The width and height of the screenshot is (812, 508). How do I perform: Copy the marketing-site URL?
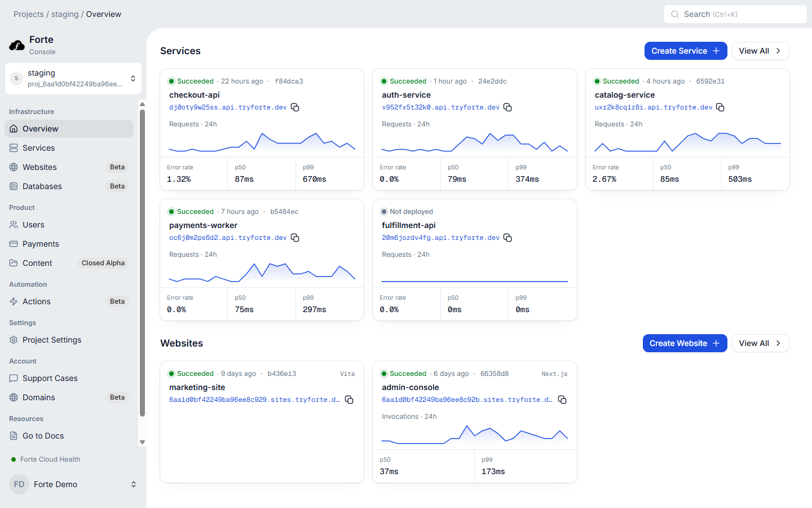tap(349, 400)
